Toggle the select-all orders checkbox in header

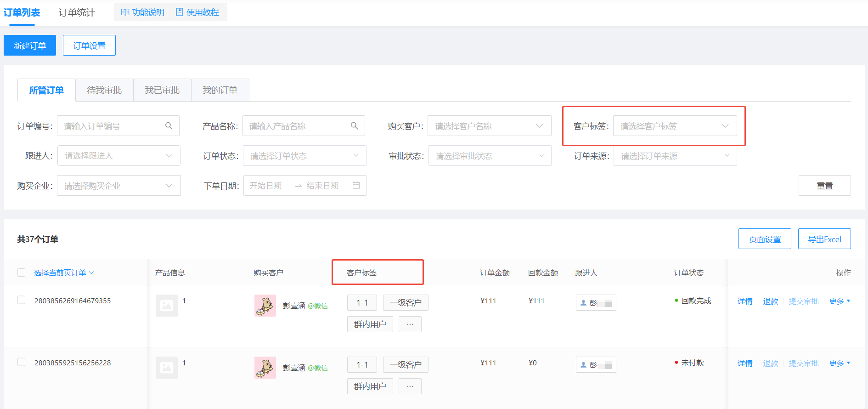pos(21,273)
